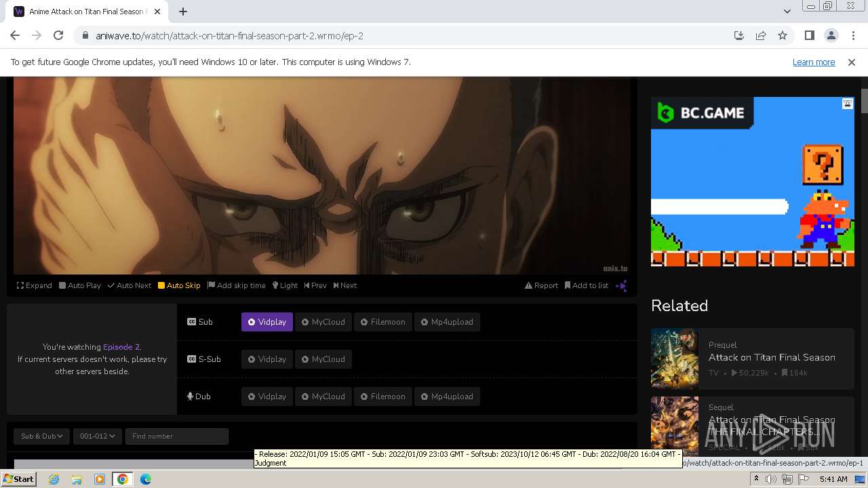Go to Prev episode
The height and width of the screenshot is (488, 868).
[x=315, y=285]
